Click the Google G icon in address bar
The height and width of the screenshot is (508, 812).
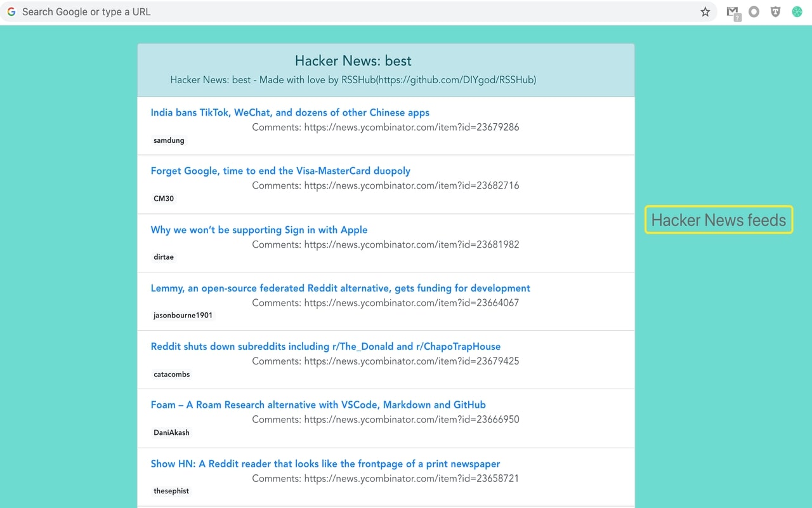point(11,11)
